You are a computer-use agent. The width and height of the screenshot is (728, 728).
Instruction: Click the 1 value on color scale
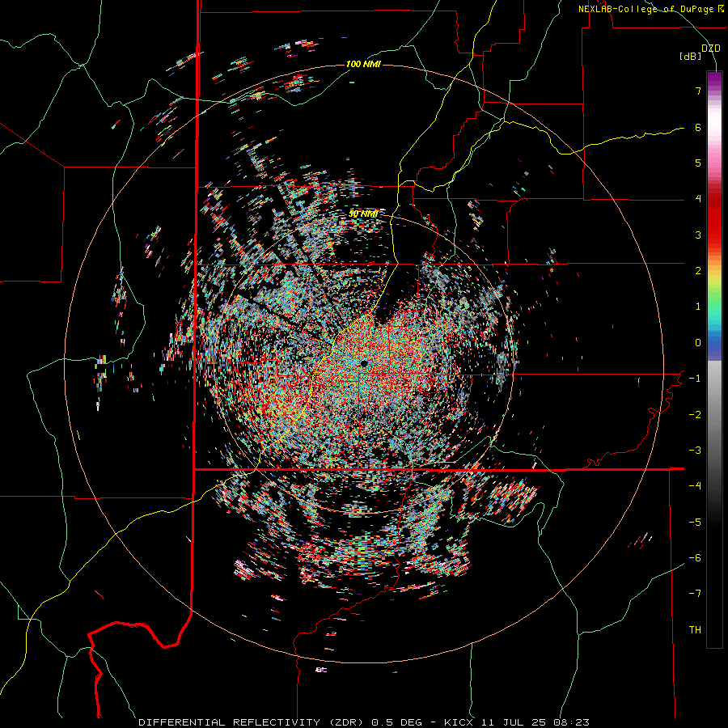698,307
